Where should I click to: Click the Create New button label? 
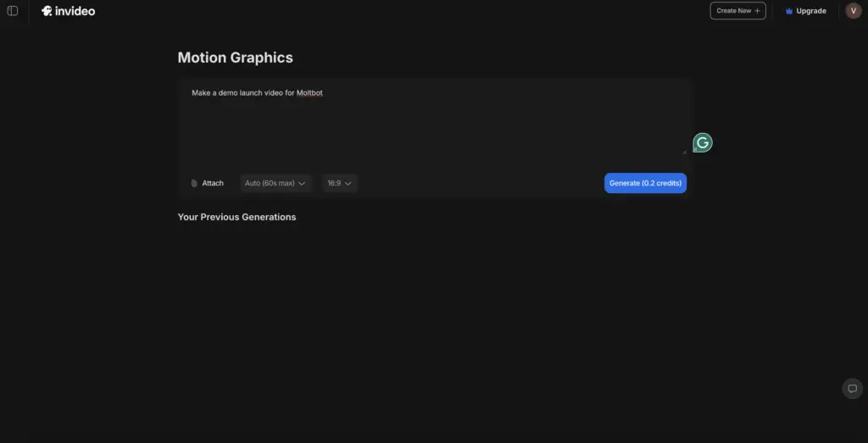click(733, 11)
